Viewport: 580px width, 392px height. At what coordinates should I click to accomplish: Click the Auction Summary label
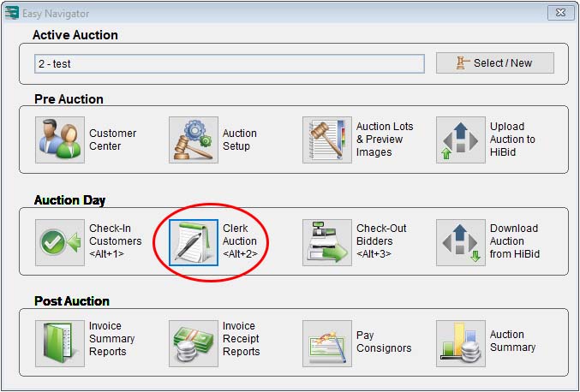click(x=512, y=341)
